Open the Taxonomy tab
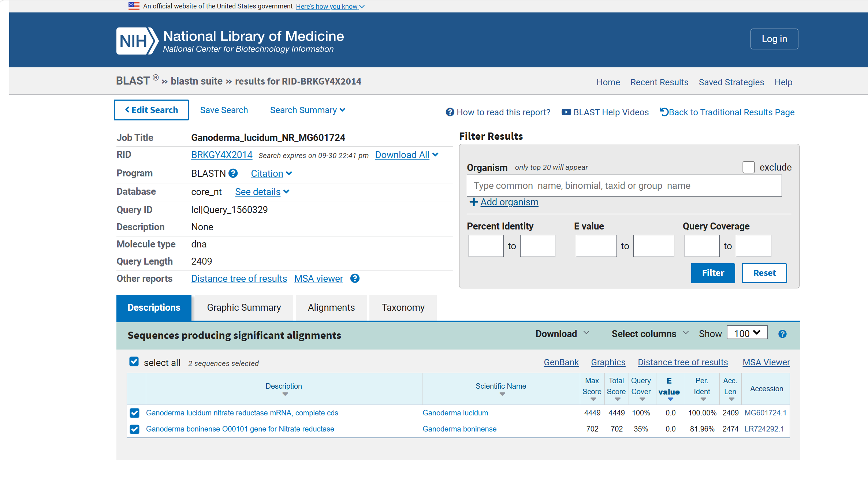Screen dimensions: 868x478 tap(403, 307)
